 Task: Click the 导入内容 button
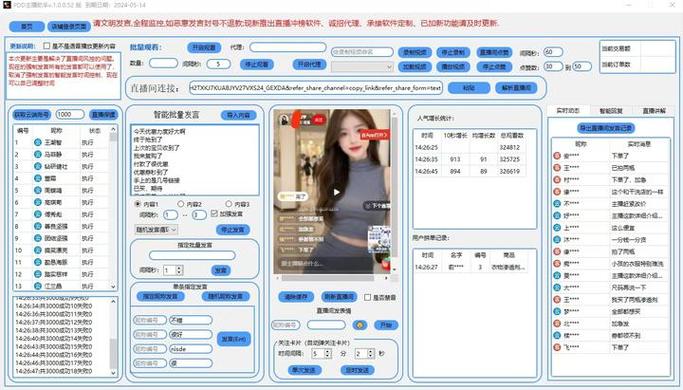pyautogui.click(x=238, y=115)
